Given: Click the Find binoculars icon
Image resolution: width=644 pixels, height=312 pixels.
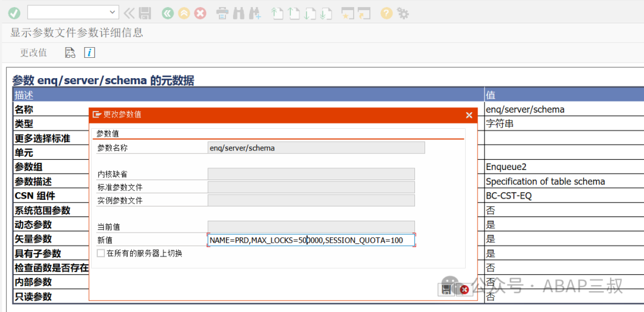Looking at the screenshot, I should pos(239,14).
